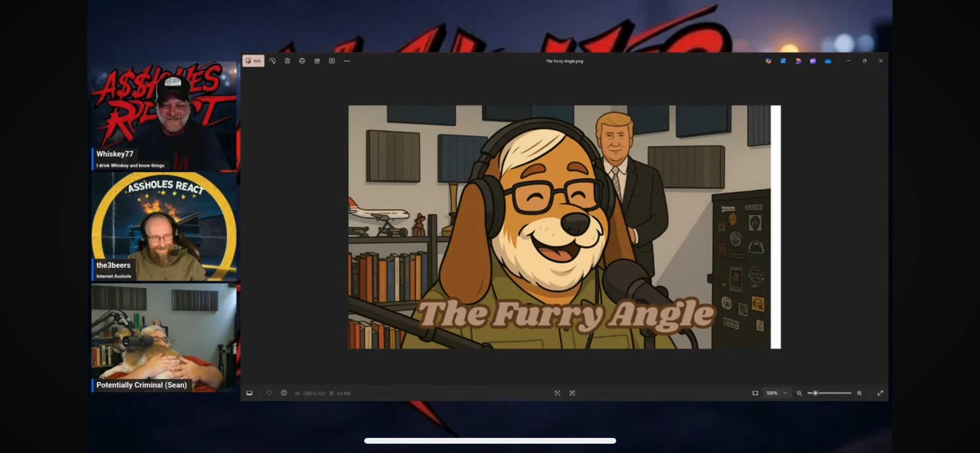Open the Edit image button
The image size is (980, 453).
(x=254, y=61)
